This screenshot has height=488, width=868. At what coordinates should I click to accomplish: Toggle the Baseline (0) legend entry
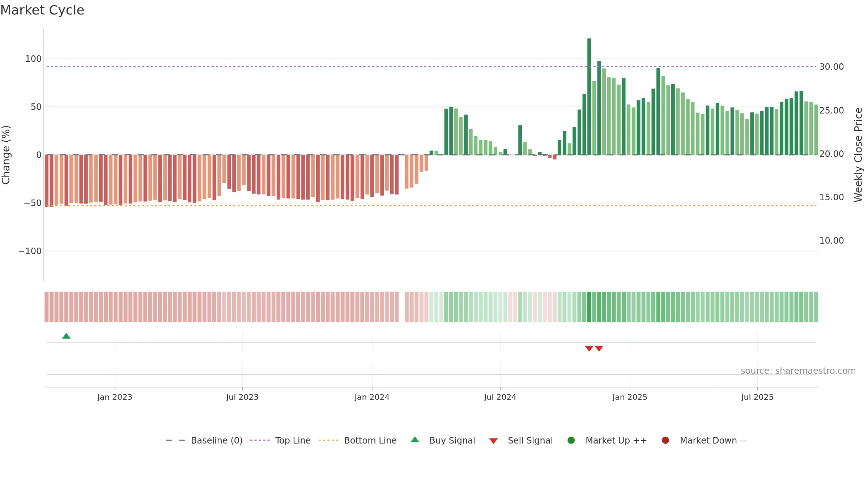(204, 440)
